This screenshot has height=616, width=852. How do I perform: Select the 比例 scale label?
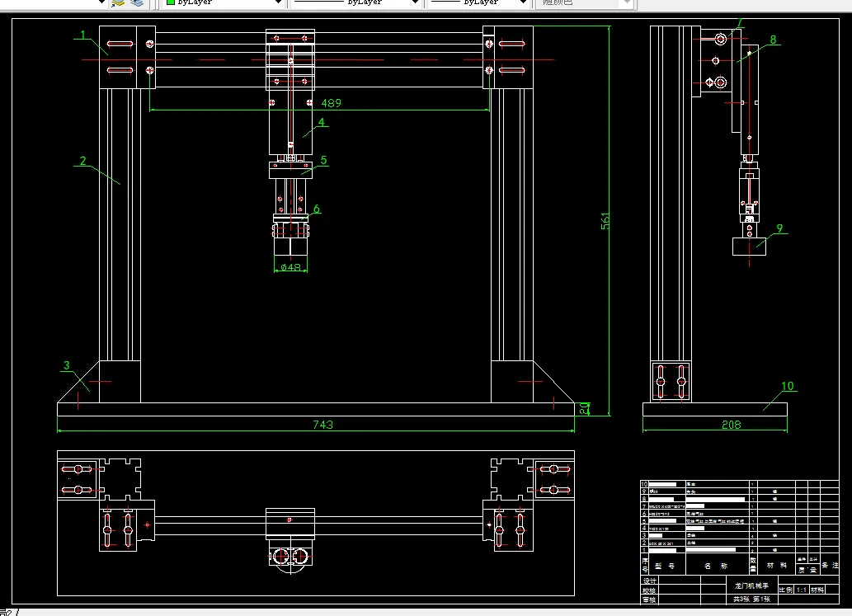pyautogui.click(x=786, y=590)
